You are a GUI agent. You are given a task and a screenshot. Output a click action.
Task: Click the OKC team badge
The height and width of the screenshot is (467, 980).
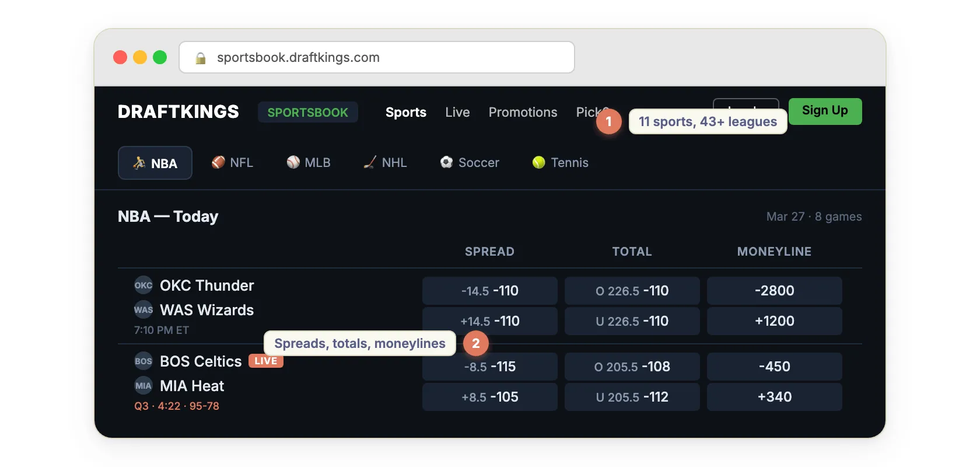pyautogui.click(x=143, y=285)
